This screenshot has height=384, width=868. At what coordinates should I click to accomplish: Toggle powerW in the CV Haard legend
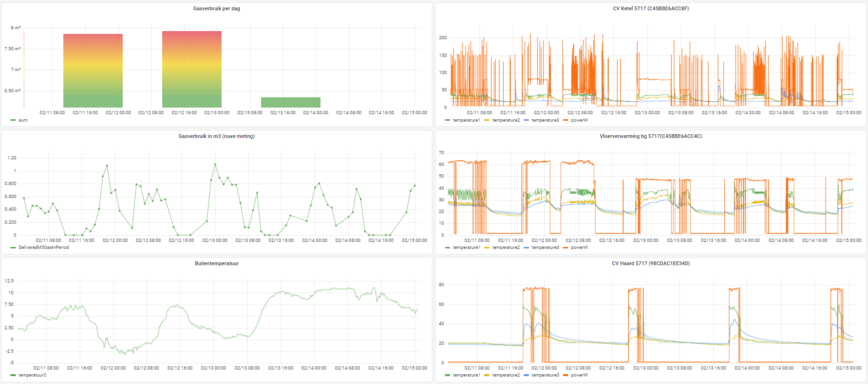pyautogui.click(x=579, y=375)
